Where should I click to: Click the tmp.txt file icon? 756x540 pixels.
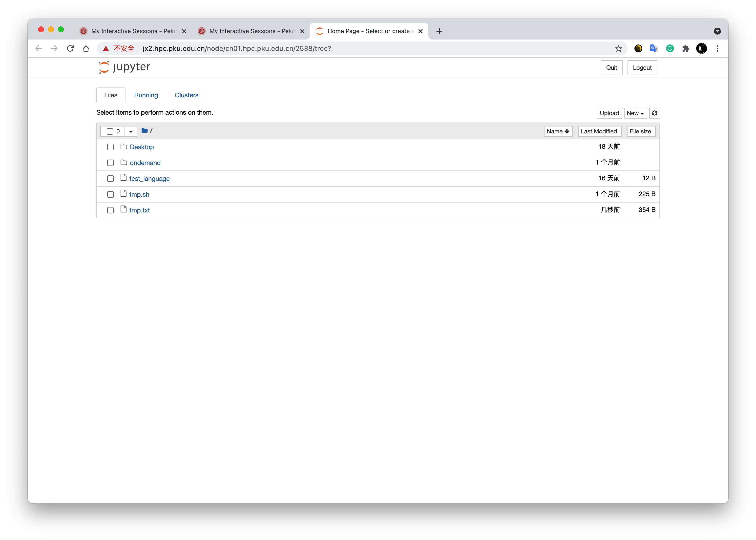[x=123, y=209]
